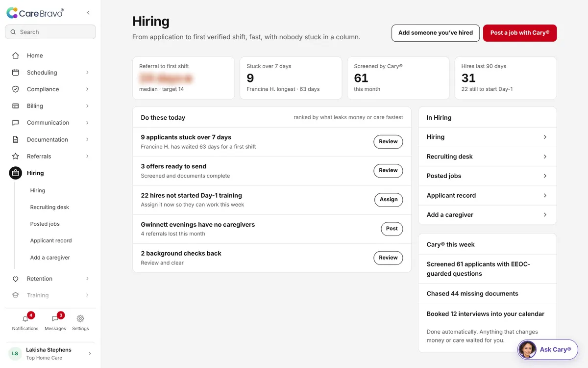Open Recruiting desk in the In Hiring panel

[488, 157]
